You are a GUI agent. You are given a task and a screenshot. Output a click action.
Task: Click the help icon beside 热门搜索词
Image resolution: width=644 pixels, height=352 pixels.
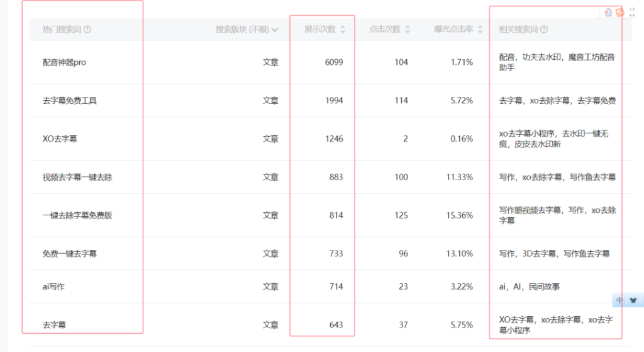coord(87,30)
